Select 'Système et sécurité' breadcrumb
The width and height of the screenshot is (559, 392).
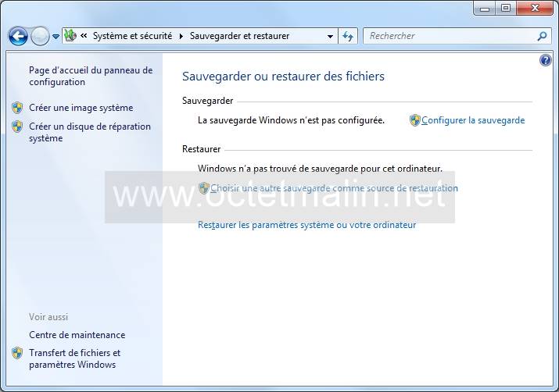click(132, 36)
